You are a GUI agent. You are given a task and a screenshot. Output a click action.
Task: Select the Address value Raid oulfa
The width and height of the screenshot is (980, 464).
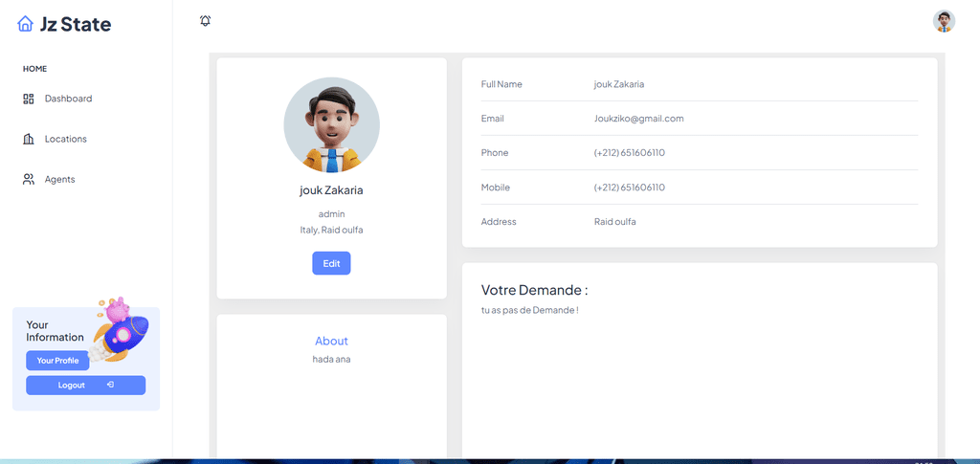point(615,222)
